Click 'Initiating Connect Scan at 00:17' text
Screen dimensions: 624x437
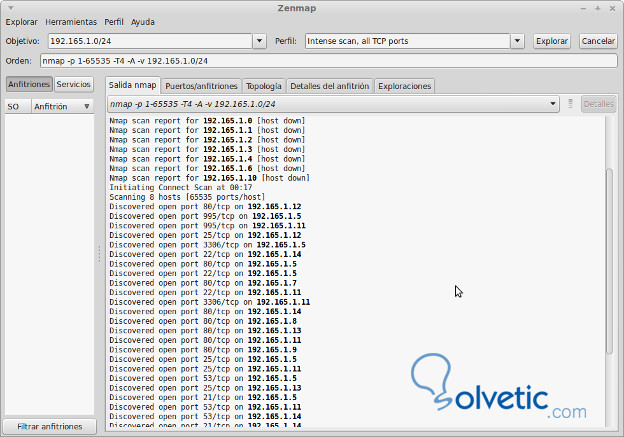(181, 187)
